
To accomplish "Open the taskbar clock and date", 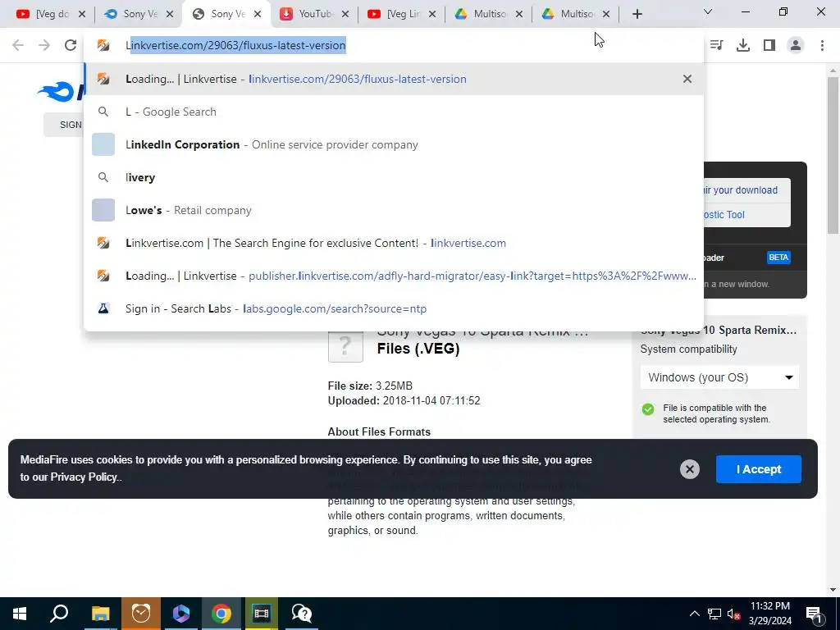I will 769,614.
